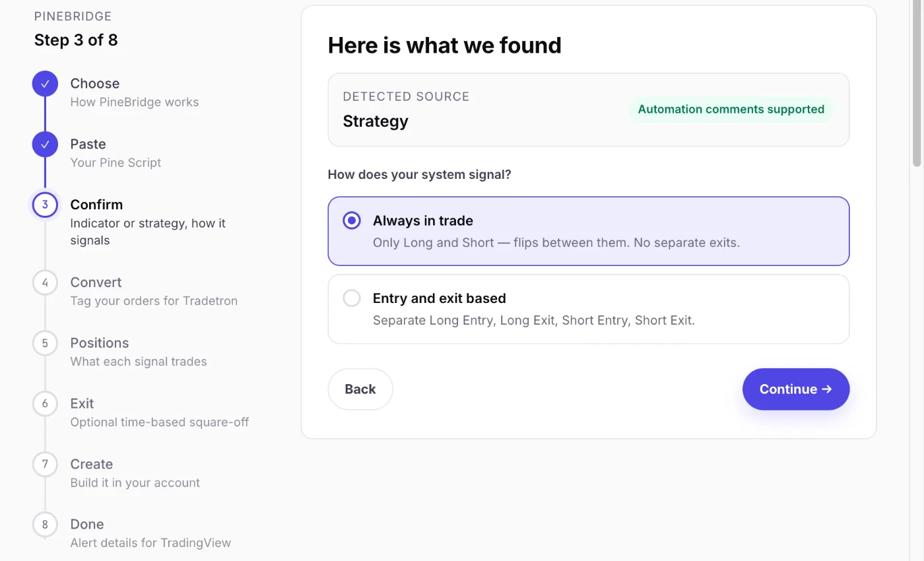This screenshot has height=561, width=924.
Task: Click step 6 circle for Exit
Action: click(45, 403)
